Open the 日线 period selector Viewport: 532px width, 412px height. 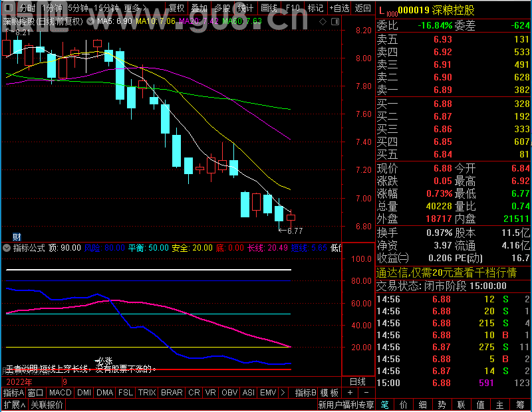[358, 381]
